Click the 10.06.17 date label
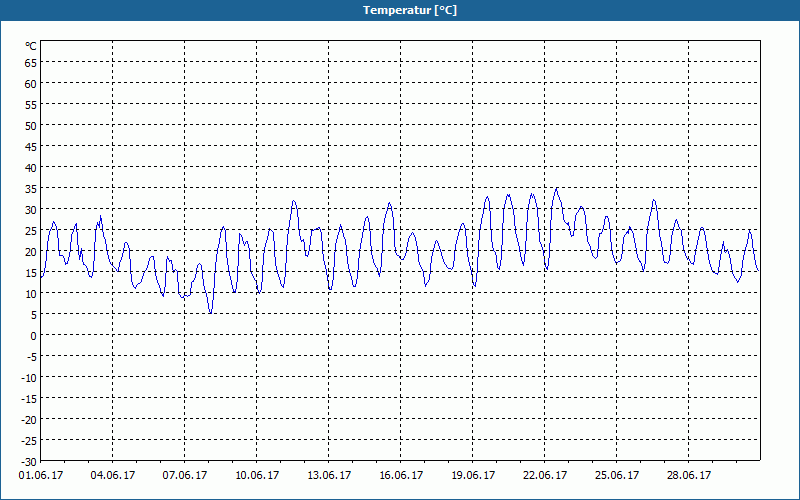Image resolution: width=800 pixels, height=500 pixels. (257, 476)
